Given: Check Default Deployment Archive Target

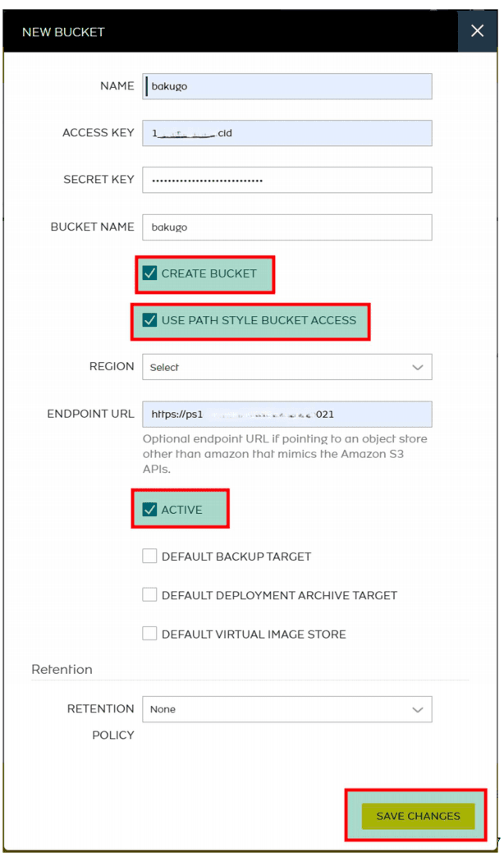Looking at the screenshot, I should [149, 595].
